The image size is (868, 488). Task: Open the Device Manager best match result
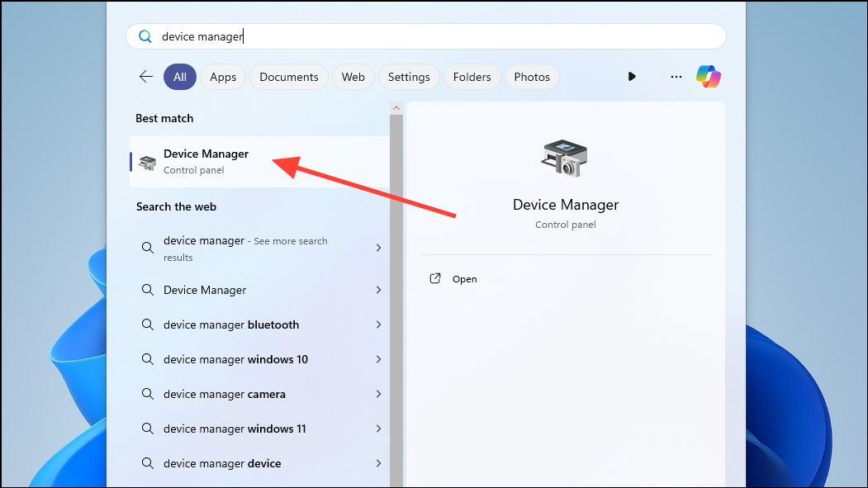pyautogui.click(x=259, y=162)
